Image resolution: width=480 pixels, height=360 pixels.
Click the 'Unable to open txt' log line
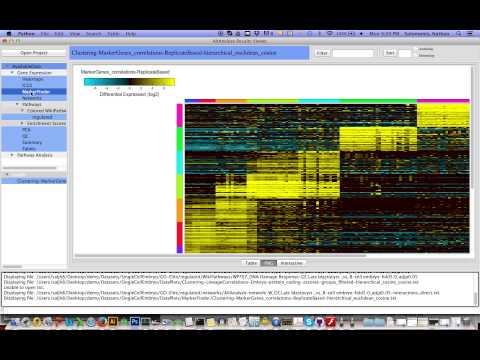(24, 287)
